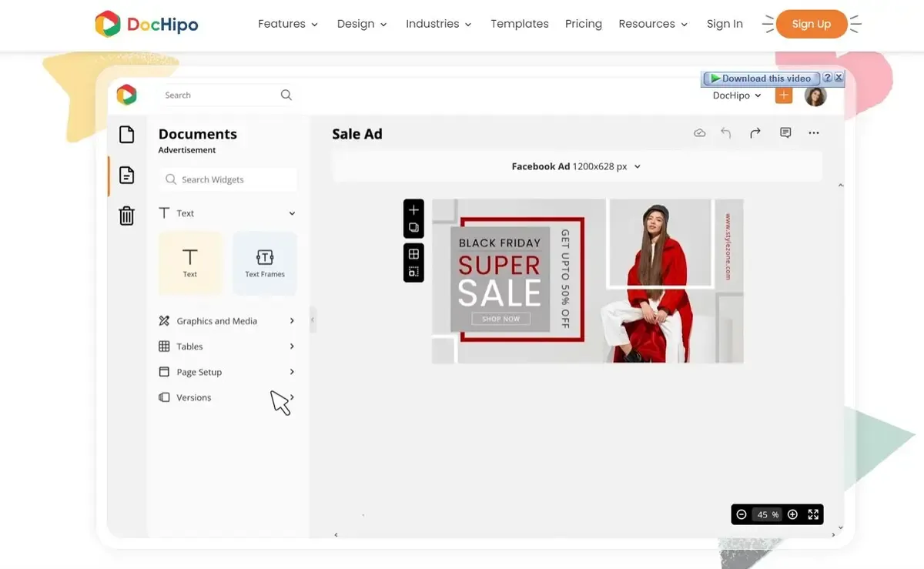
Task: Open the user profile avatar
Action: [x=815, y=95]
